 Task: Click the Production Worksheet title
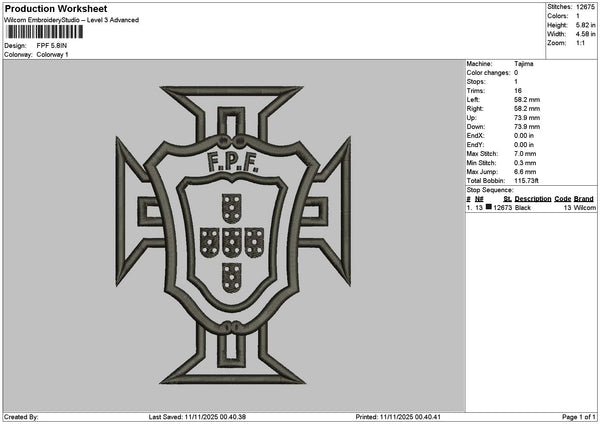56,8
